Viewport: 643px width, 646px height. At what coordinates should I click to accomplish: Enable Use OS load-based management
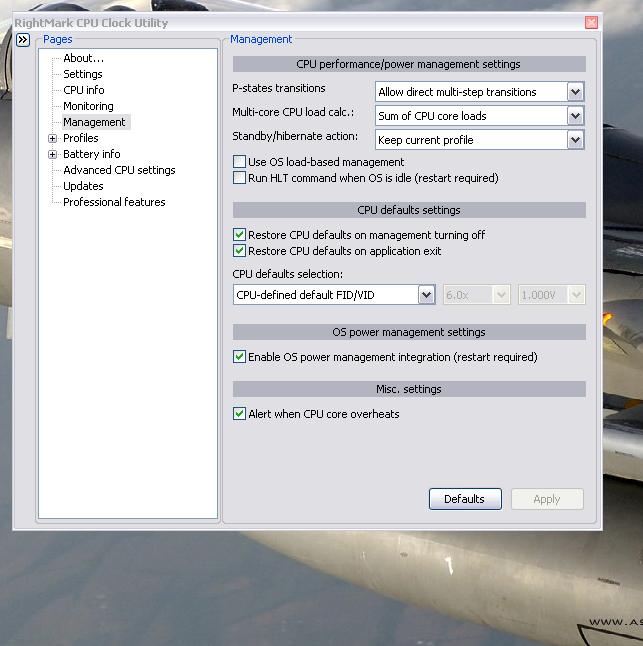239,162
